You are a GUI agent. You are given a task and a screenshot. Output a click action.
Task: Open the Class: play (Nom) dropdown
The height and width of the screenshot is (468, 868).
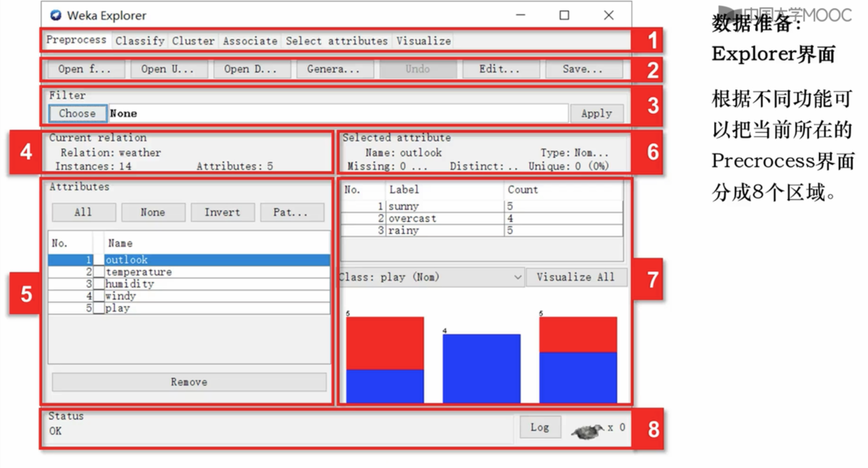coord(431,277)
